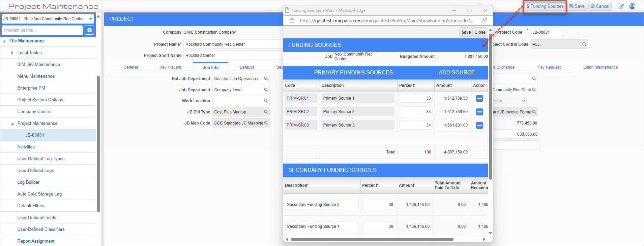Open the JB-00001 project selector dropdown
The image size is (644, 246).
[91, 19]
